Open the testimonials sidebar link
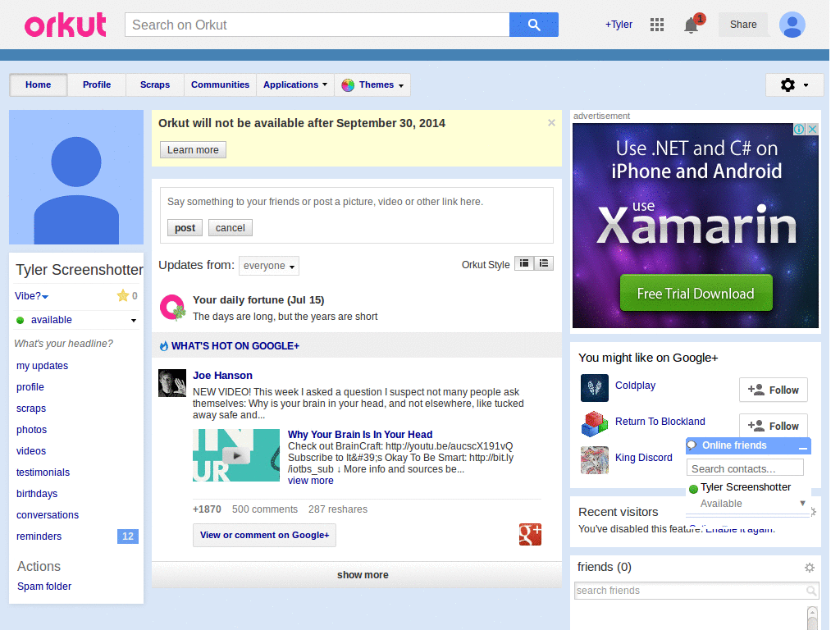The width and height of the screenshot is (840, 630). pos(43,472)
